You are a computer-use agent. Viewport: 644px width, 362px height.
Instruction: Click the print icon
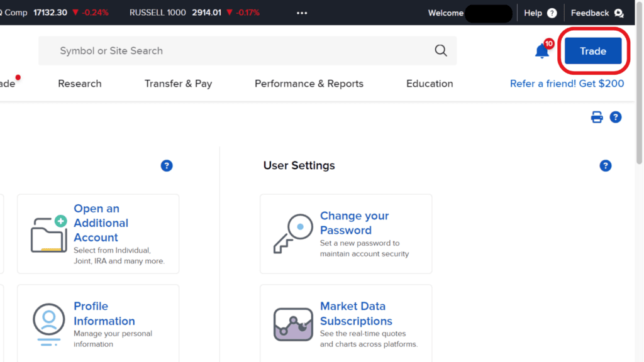click(x=596, y=117)
